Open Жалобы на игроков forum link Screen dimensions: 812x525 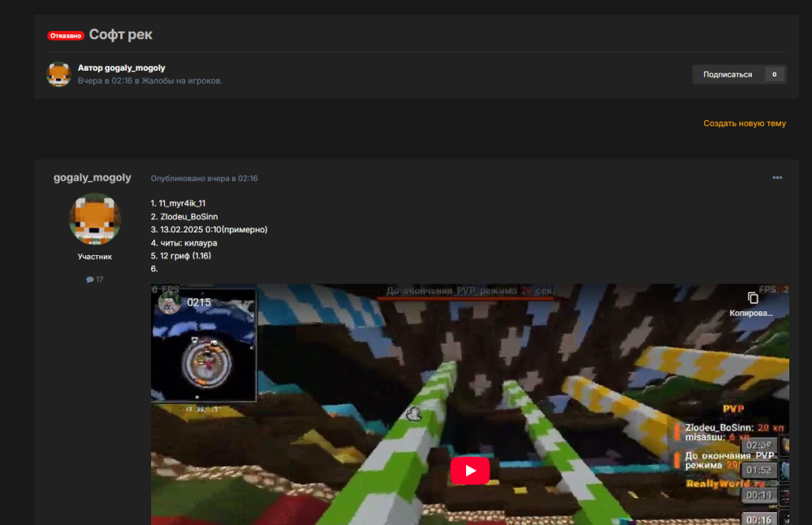(x=181, y=80)
